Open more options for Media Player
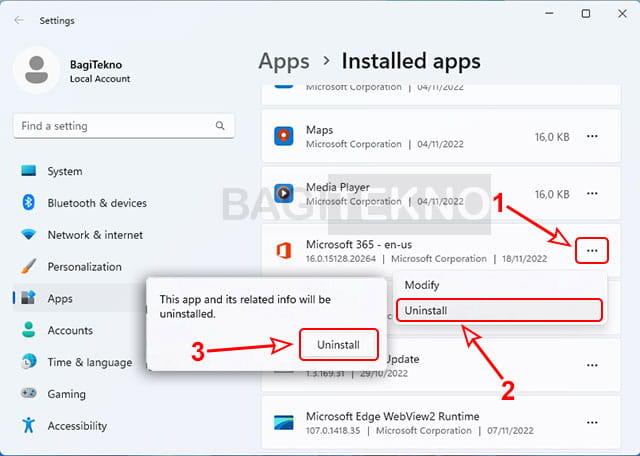640x456 pixels. tap(592, 194)
